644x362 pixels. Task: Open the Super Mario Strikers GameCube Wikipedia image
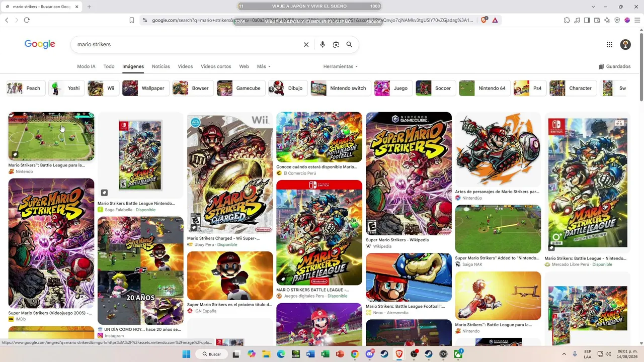click(409, 173)
